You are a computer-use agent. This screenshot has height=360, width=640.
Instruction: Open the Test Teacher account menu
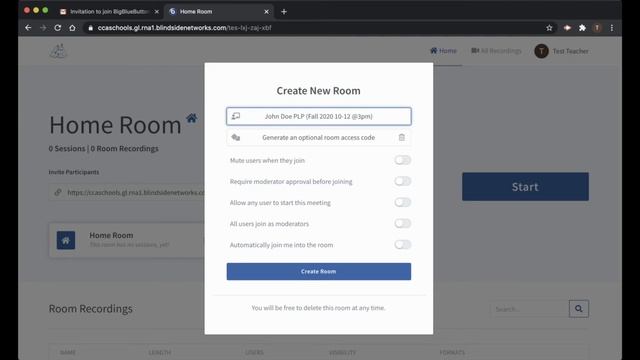coord(562,51)
